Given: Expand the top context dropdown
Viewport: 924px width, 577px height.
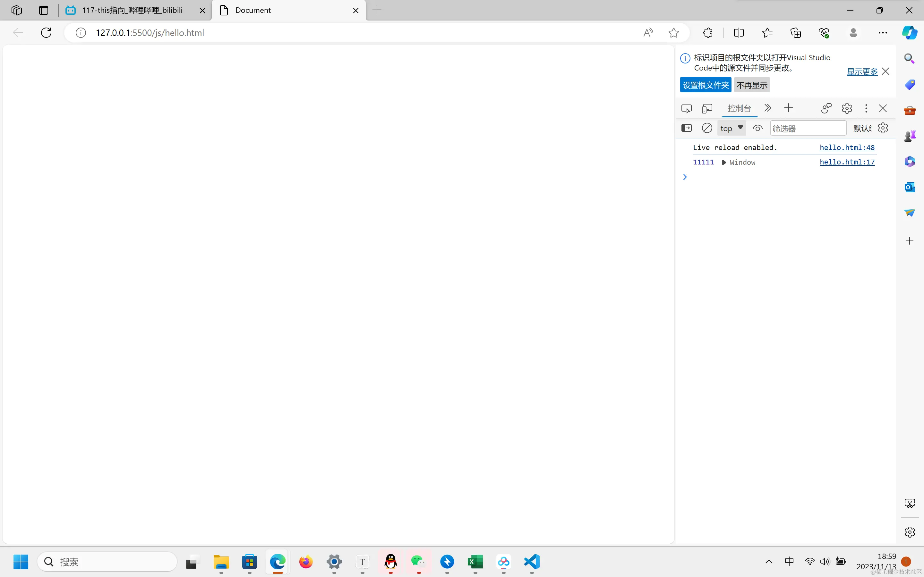Looking at the screenshot, I should (x=731, y=128).
